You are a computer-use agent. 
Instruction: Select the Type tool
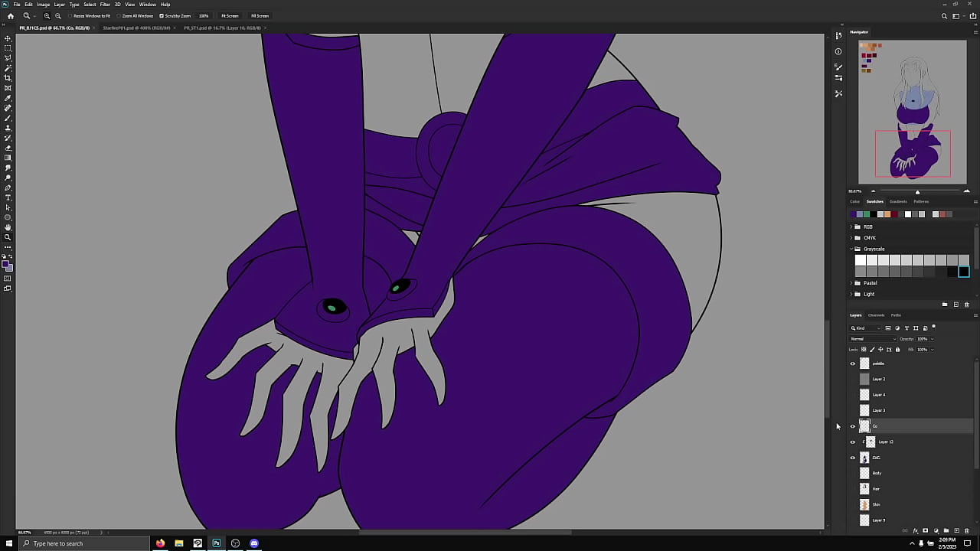(8, 197)
